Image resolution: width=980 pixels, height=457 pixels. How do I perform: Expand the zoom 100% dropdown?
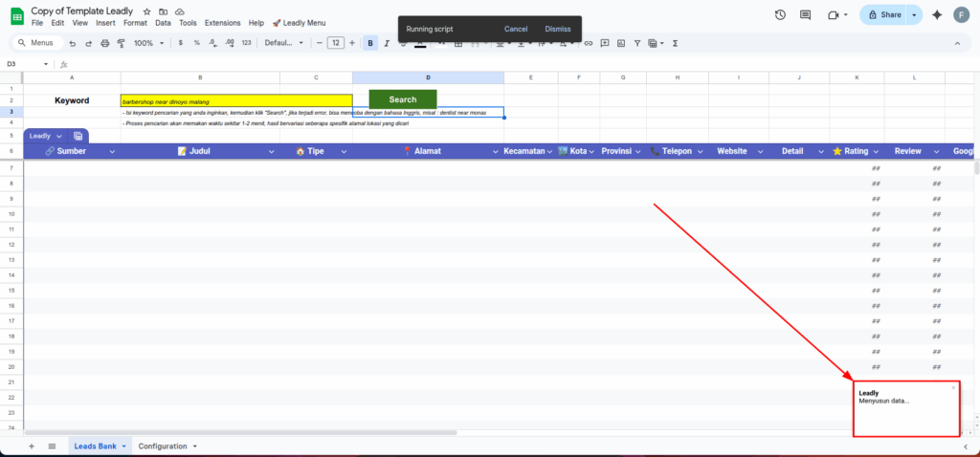[x=148, y=43]
